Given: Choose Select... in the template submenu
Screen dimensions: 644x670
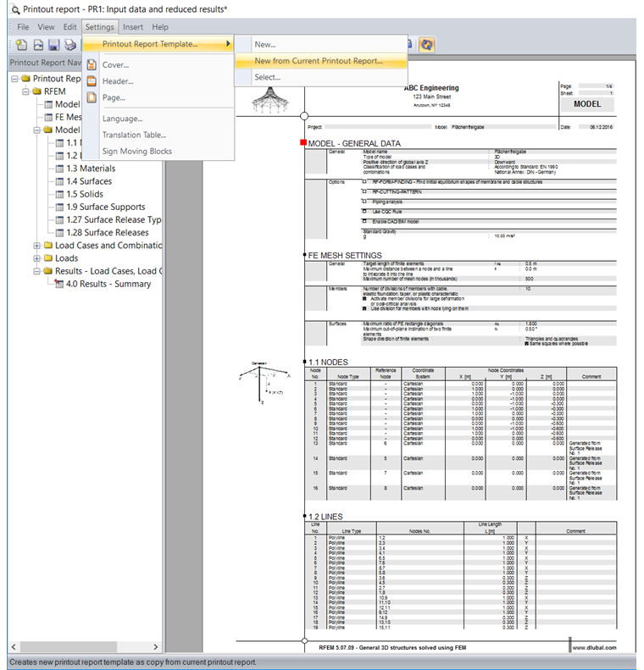Looking at the screenshot, I should (x=321, y=77).
